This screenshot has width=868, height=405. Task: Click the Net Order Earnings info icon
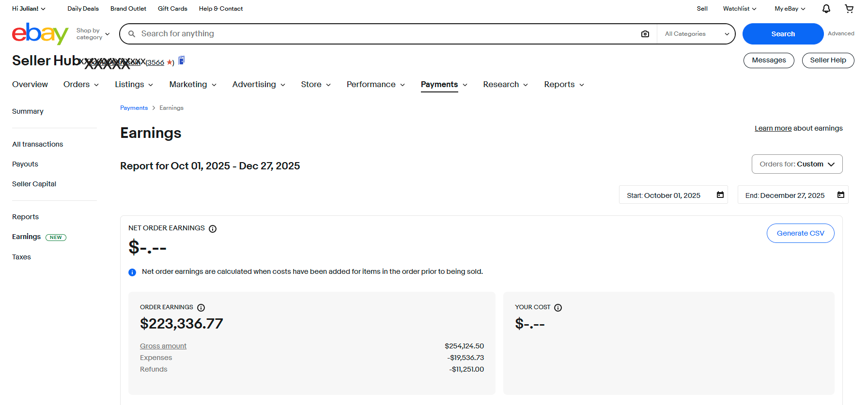213,229
